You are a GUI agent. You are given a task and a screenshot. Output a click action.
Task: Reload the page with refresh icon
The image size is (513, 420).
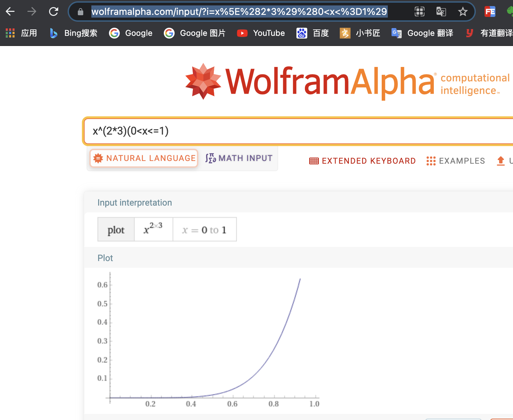pyautogui.click(x=53, y=12)
